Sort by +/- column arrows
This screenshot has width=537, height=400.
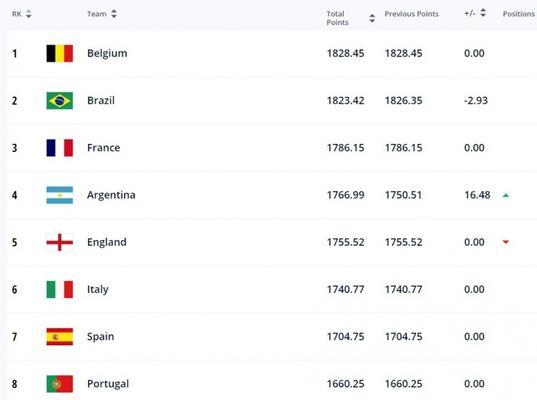(x=483, y=13)
